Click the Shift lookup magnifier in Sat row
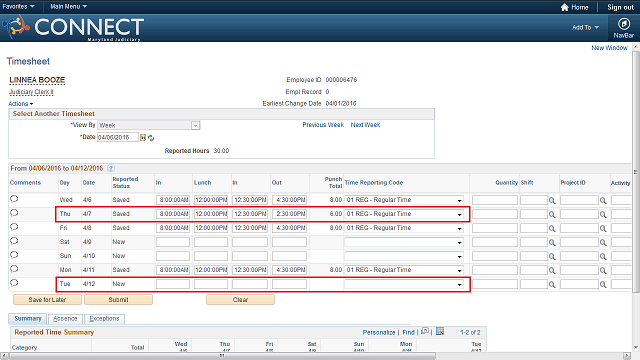Screen dimensions: 640x360 click(x=552, y=242)
